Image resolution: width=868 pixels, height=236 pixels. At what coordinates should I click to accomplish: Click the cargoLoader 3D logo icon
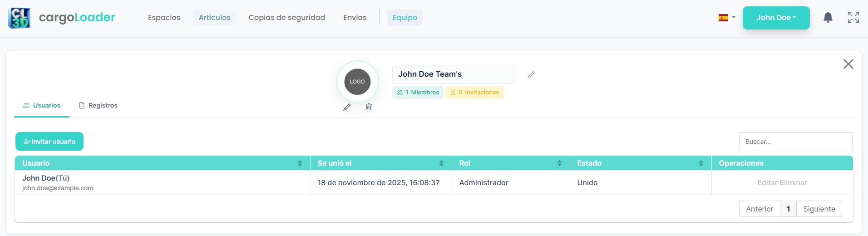tap(19, 18)
